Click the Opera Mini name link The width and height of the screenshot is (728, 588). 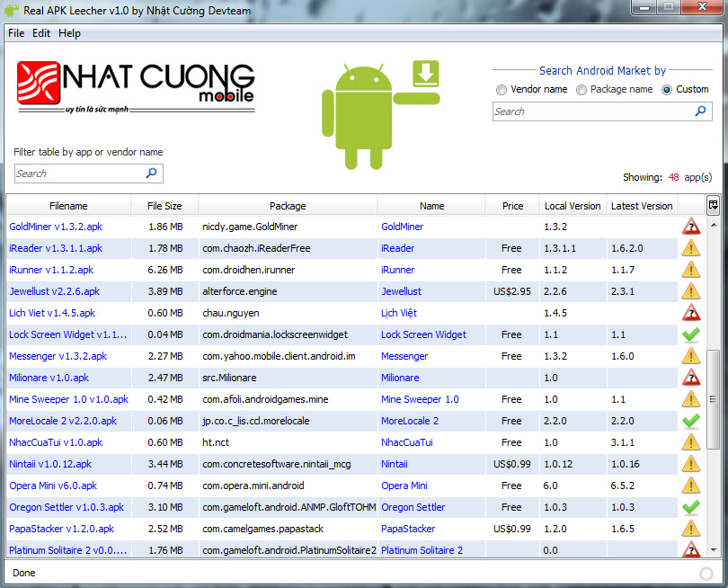click(x=404, y=486)
